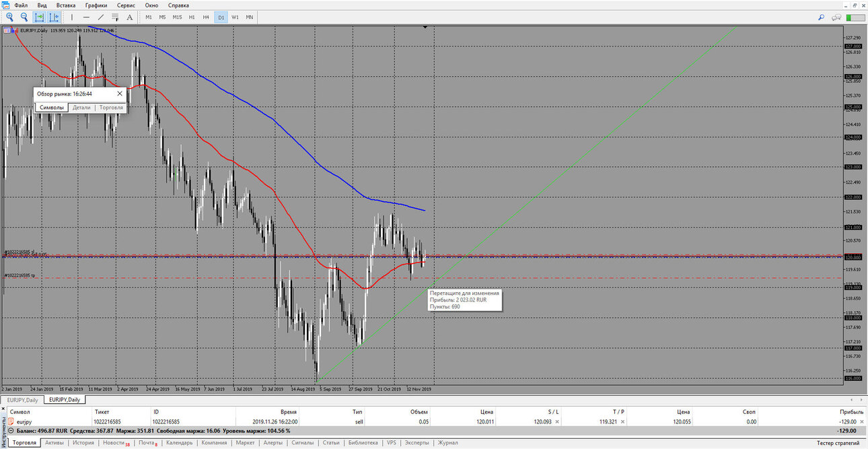Open the Торговля terminal tab

25,442
